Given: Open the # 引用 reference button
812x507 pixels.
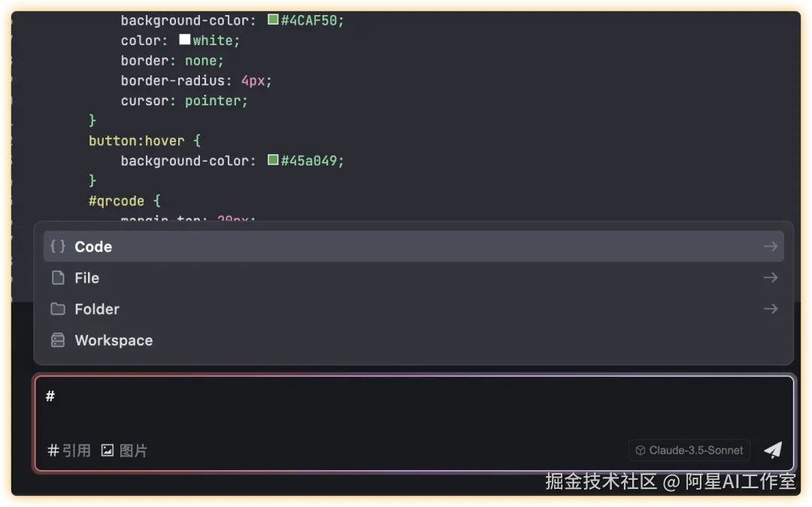Looking at the screenshot, I should [69, 451].
